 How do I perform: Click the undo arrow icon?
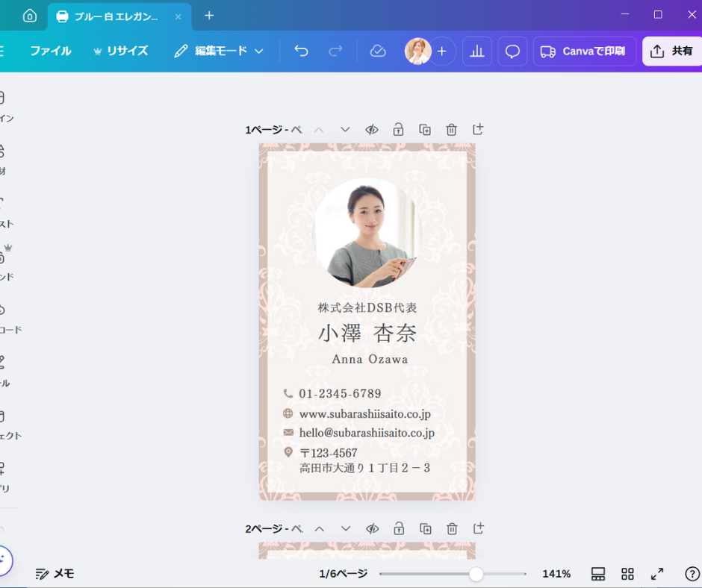pos(301,51)
